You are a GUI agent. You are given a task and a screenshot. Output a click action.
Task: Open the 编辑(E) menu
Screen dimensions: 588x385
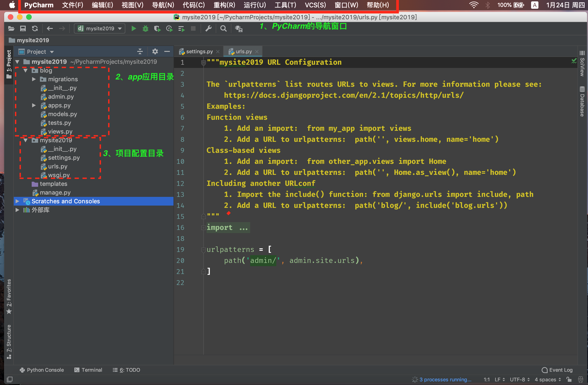pos(102,5)
